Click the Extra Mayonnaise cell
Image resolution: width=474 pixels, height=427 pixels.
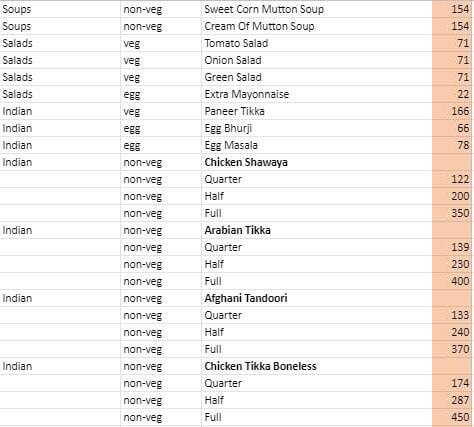click(317, 94)
